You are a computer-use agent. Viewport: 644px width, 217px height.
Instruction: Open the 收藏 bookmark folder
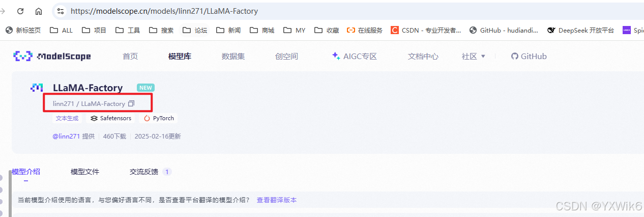[x=327, y=30]
